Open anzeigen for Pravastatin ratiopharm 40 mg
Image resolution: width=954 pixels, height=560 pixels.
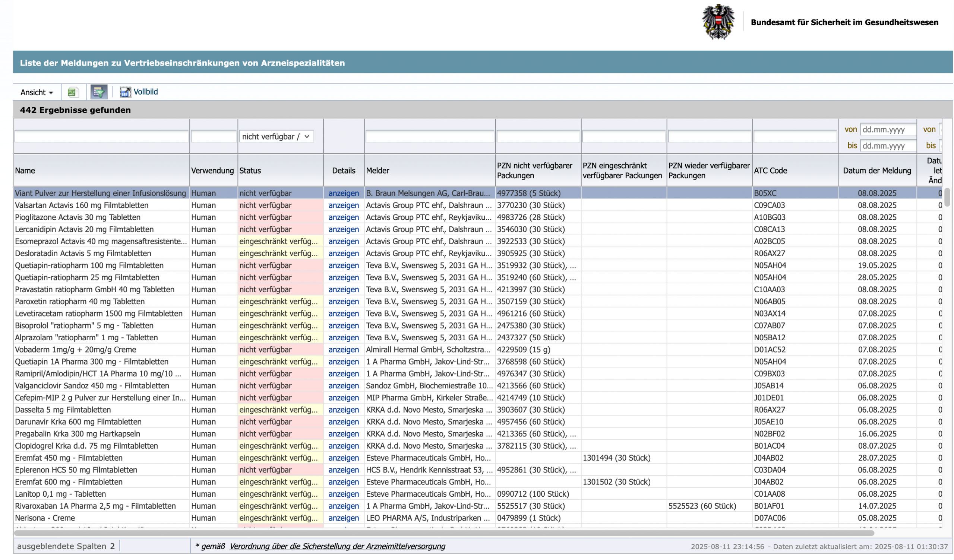coord(343,289)
